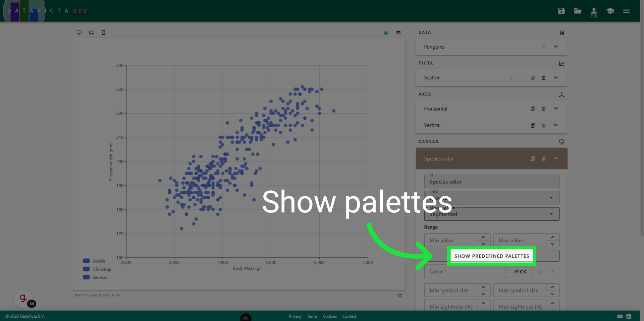
Task: Click the save project icon
Action: click(561, 11)
